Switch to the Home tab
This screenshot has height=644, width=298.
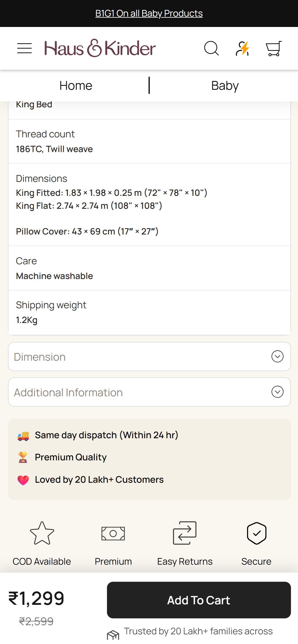pos(76,85)
